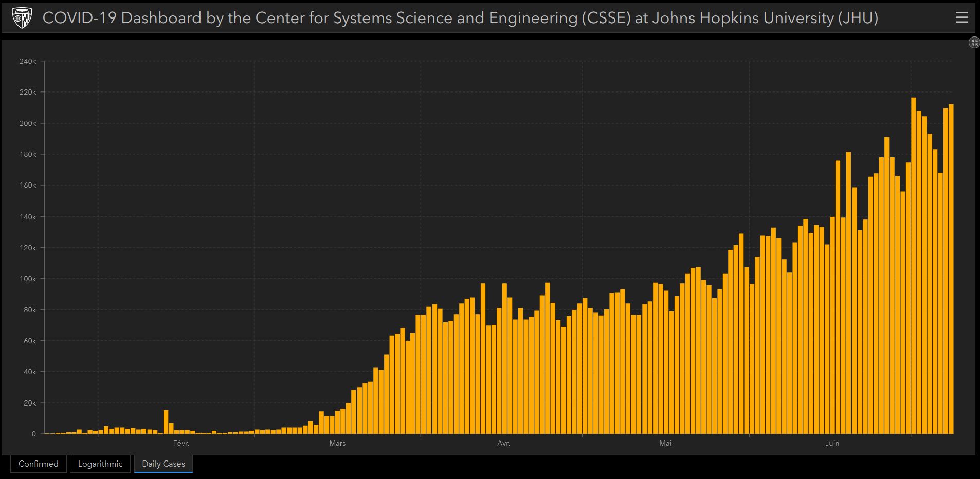The image size is (980, 479).
Task: Click the dashboard title text
Action: (x=460, y=18)
